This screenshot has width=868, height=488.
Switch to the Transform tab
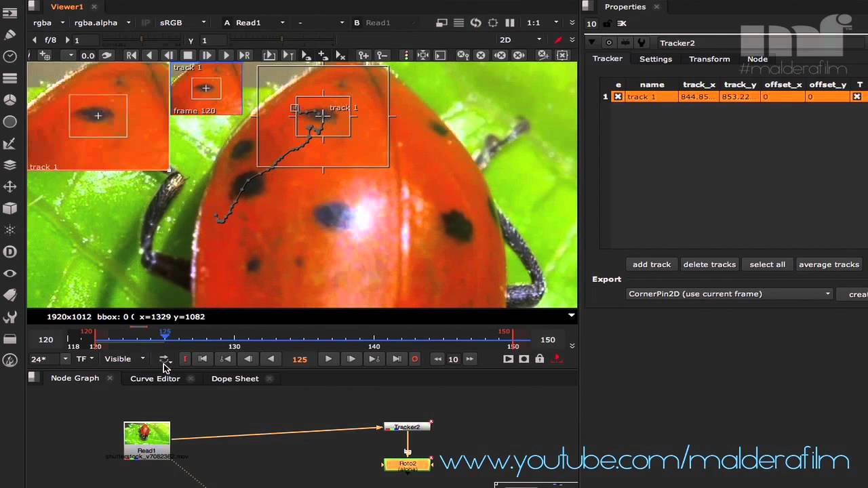click(709, 59)
